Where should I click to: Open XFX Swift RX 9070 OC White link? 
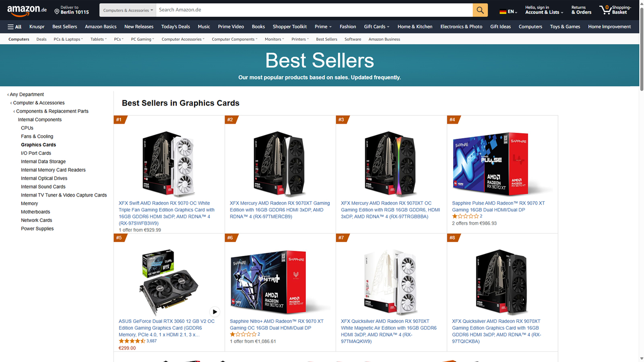[x=167, y=213]
